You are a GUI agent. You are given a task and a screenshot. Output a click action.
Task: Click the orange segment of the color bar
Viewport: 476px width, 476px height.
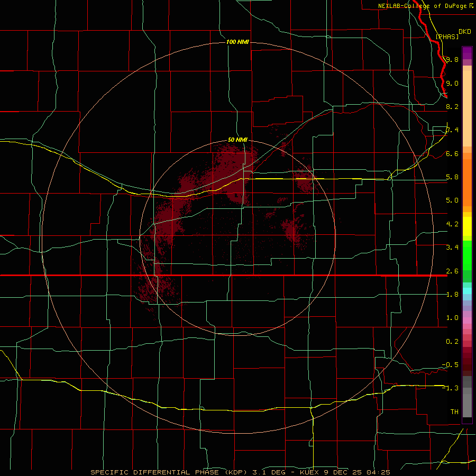pos(467,182)
